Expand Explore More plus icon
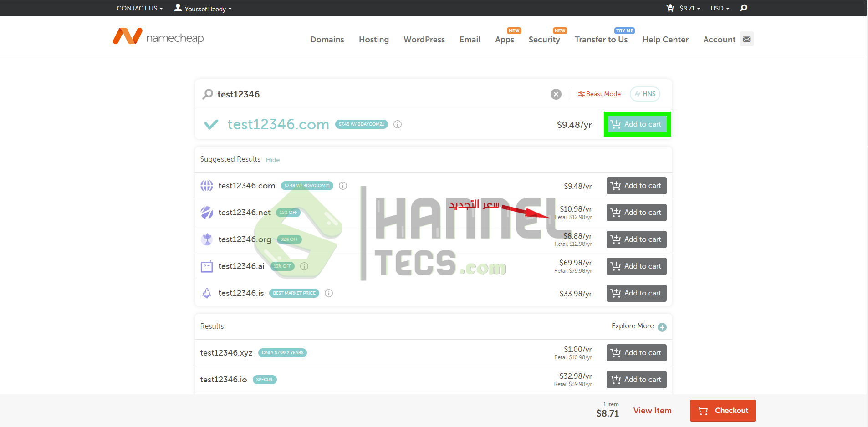 (x=662, y=327)
